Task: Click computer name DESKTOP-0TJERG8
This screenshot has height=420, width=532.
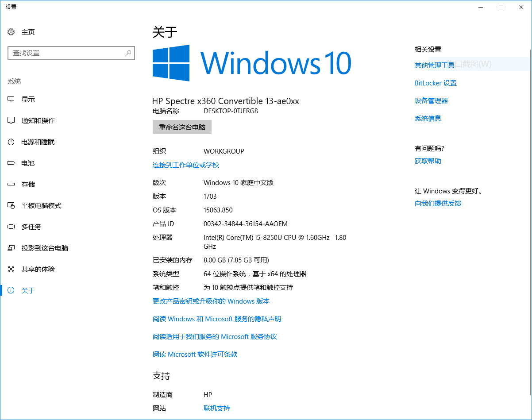Action: (x=231, y=111)
